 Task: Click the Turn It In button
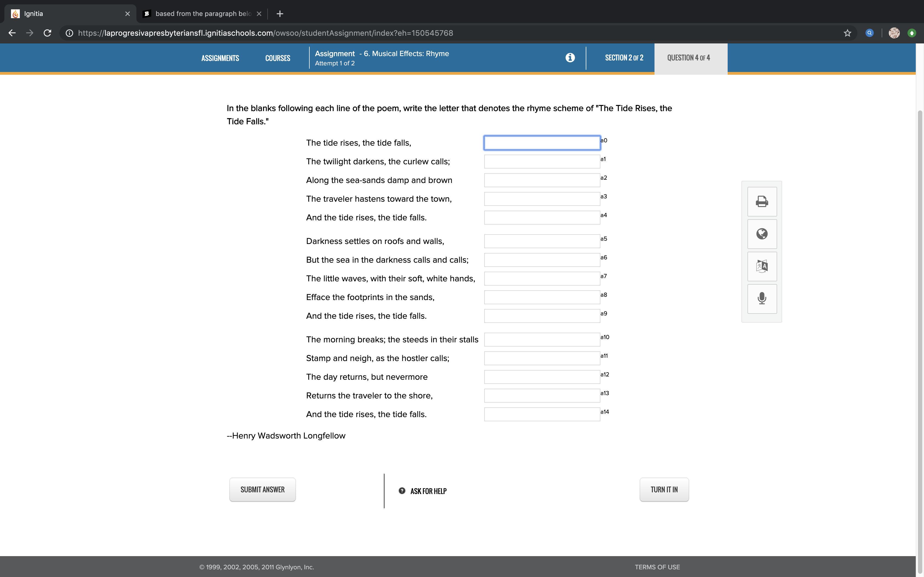664,490
